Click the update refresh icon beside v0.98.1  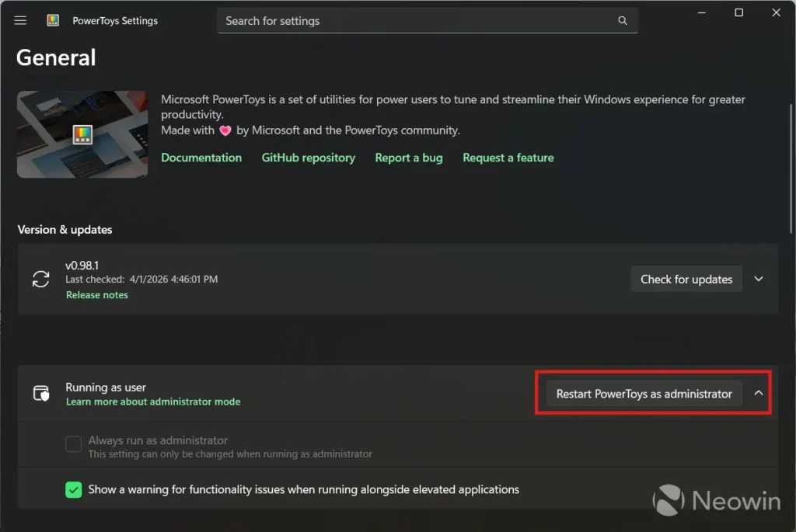[40, 279]
